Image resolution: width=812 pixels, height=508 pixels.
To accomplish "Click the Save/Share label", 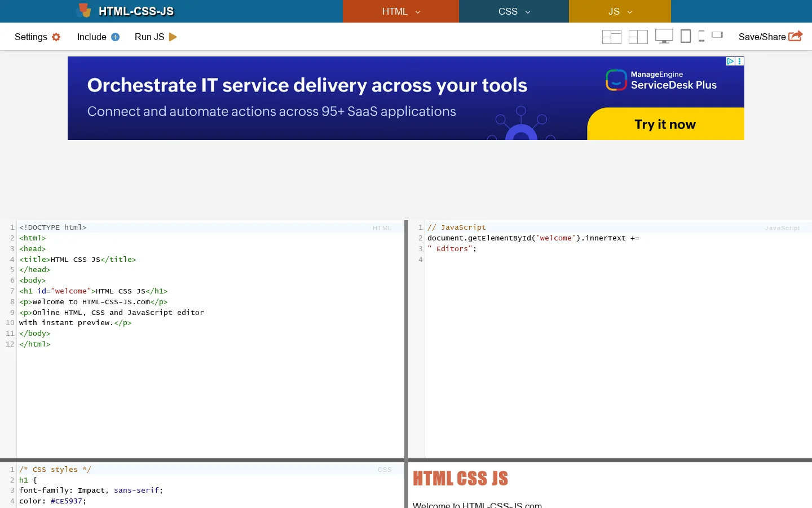I will (x=762, y=37).
